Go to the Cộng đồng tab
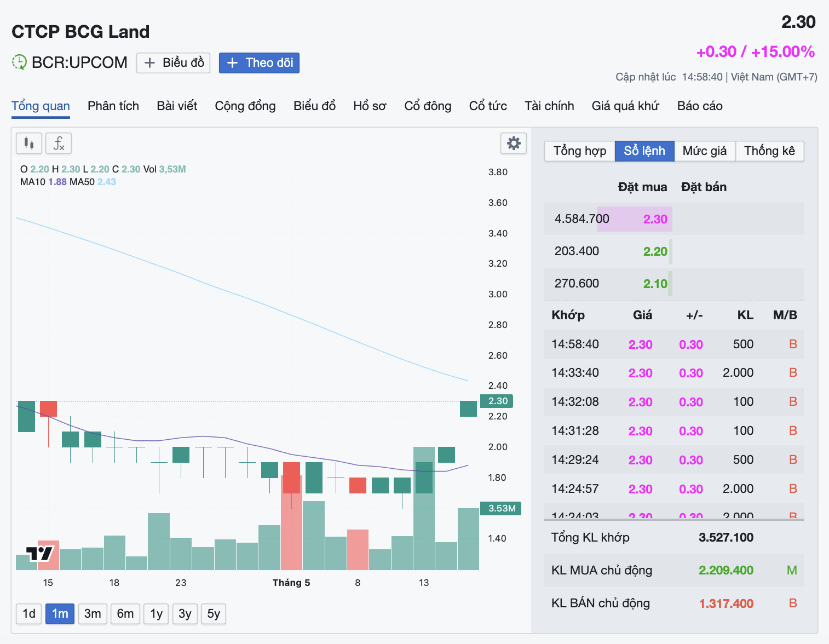Screen dimensions: 829x644 coord(245,106)
